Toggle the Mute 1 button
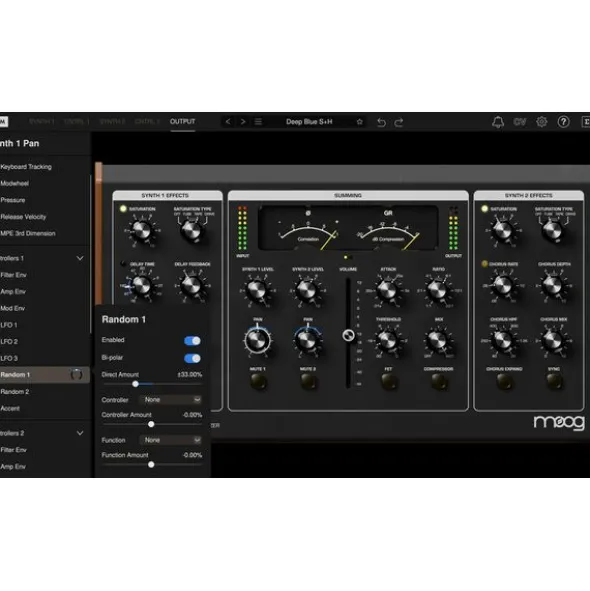 (x=258, y=381)
